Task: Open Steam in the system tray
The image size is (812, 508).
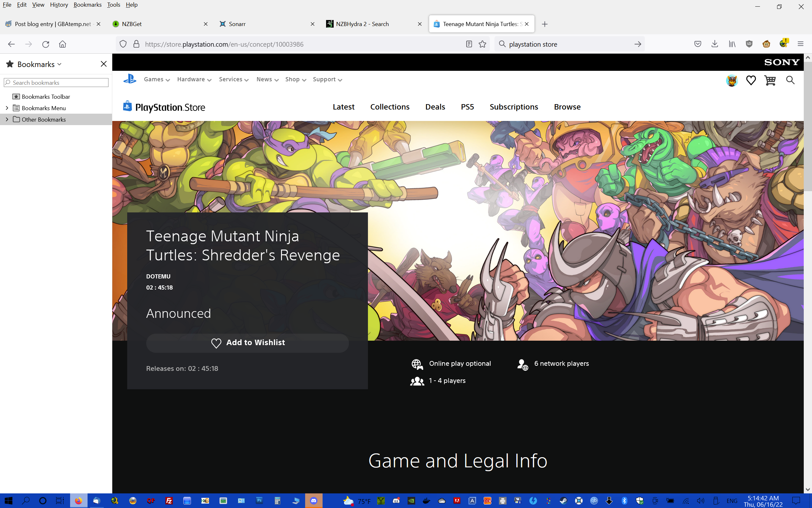Action: [x=563, y=501]
